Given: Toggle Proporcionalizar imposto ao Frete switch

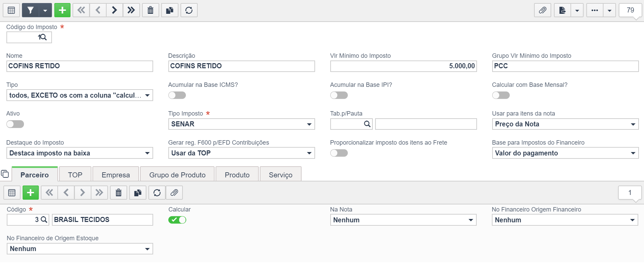Looking at the screenshot, I should tap(339, 153).
